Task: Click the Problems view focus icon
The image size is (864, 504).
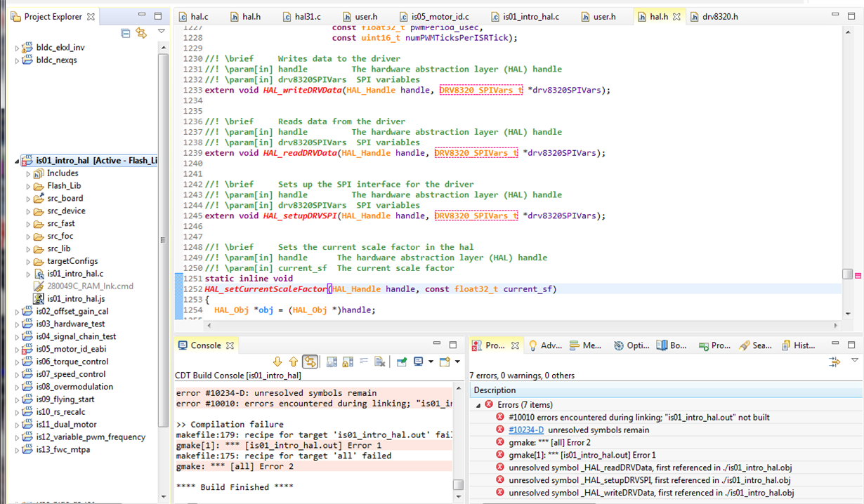Action: [x=834, y=362]
